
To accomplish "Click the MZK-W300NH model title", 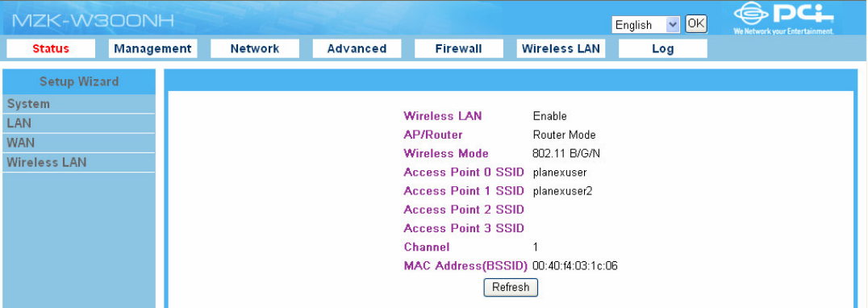I will (x=93, y=21).
